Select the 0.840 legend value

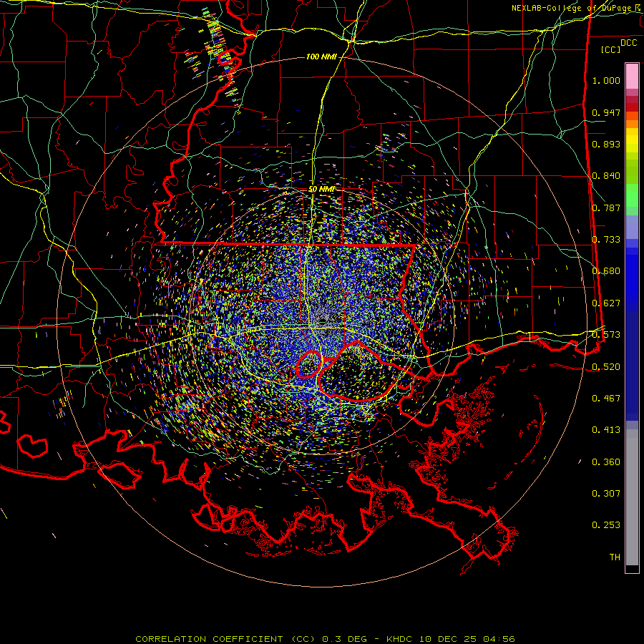(x=606, y=176)
